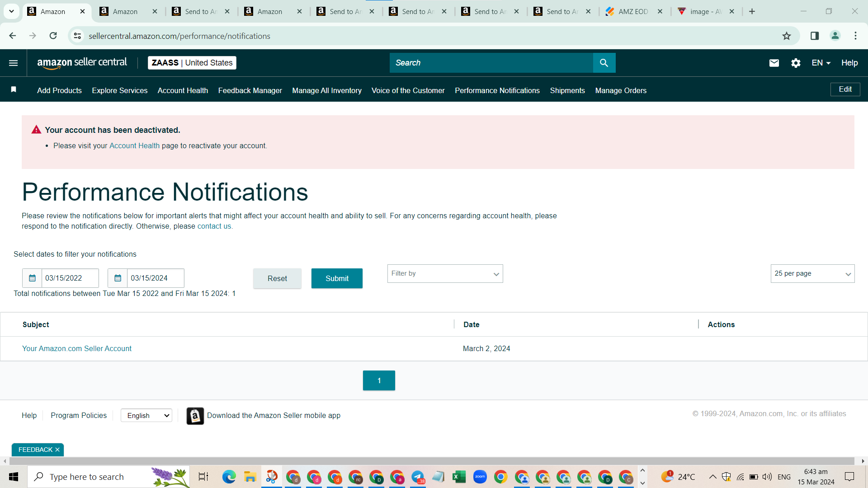
Task: Open Excel from the taskbar
Action: coord(459,477)
